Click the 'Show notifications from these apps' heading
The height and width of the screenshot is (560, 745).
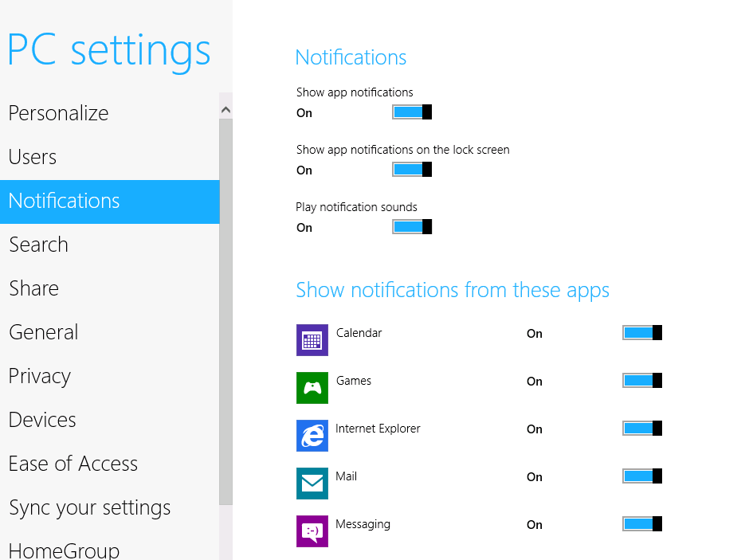tap(453, 290)
